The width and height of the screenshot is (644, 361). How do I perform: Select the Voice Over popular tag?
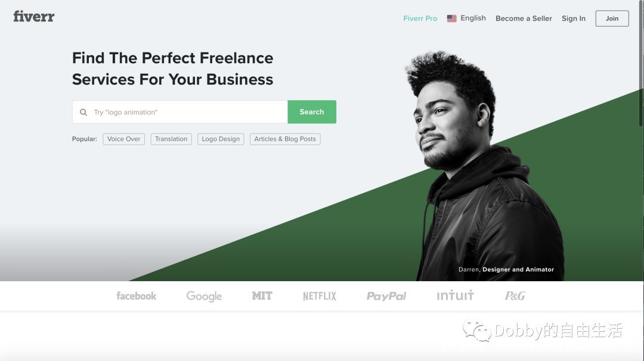coord(123,139)
